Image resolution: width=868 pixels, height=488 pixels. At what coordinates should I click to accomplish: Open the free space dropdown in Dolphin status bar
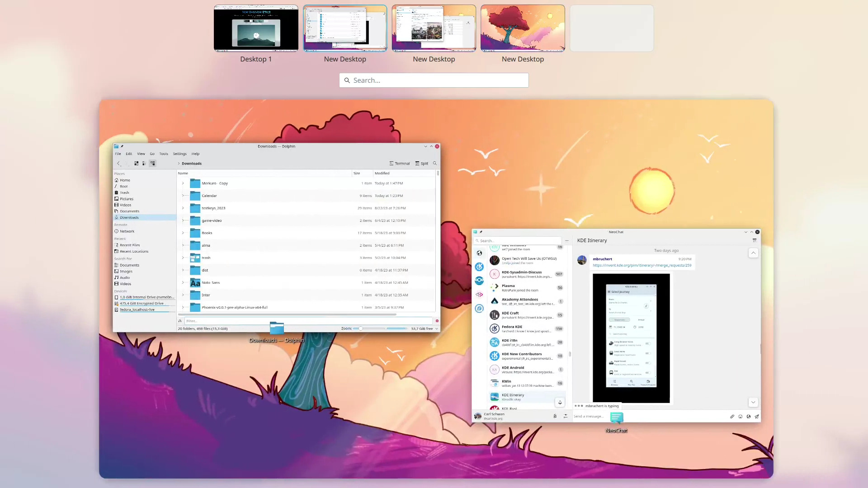(436, 329)
